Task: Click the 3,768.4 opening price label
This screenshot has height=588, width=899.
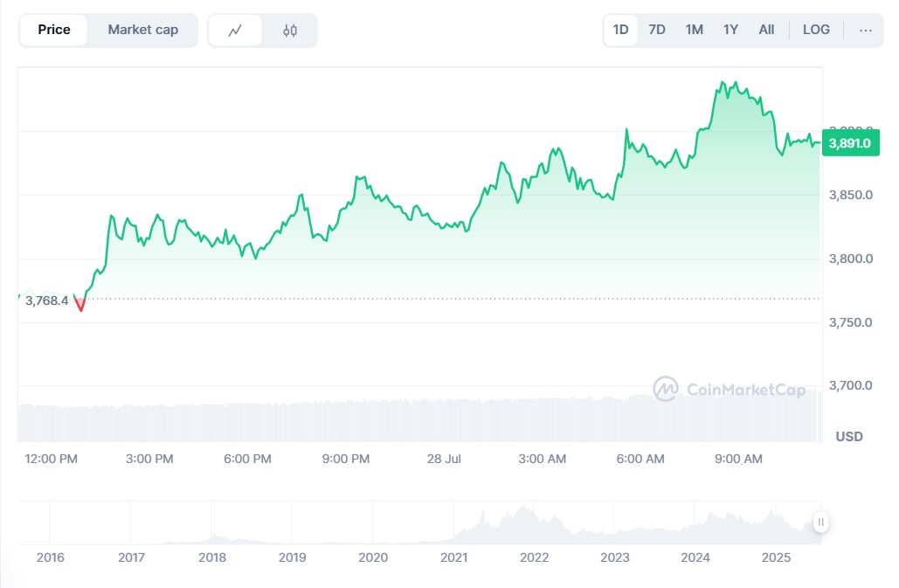Action: pos(46,301)
